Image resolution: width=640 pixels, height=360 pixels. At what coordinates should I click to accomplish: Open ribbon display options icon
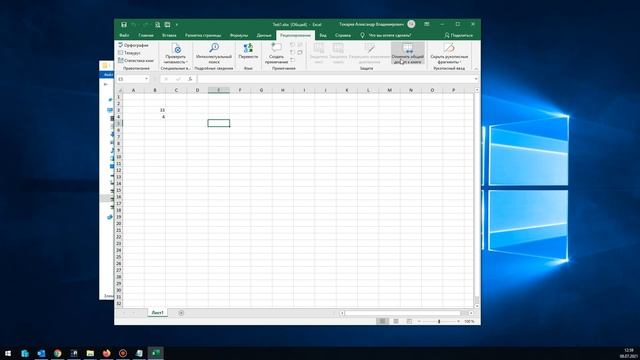427,24
